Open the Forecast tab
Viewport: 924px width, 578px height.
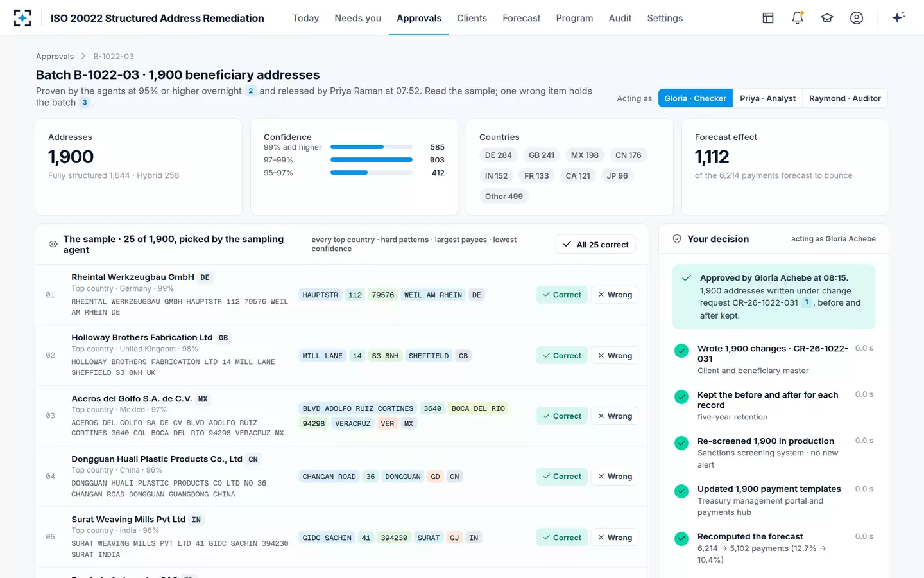(x=522, y=18)
